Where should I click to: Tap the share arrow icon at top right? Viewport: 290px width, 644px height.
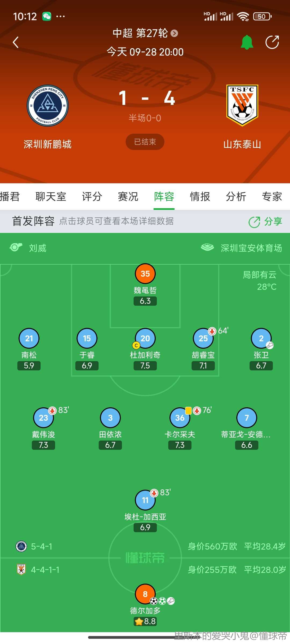[x=272, y=42]
